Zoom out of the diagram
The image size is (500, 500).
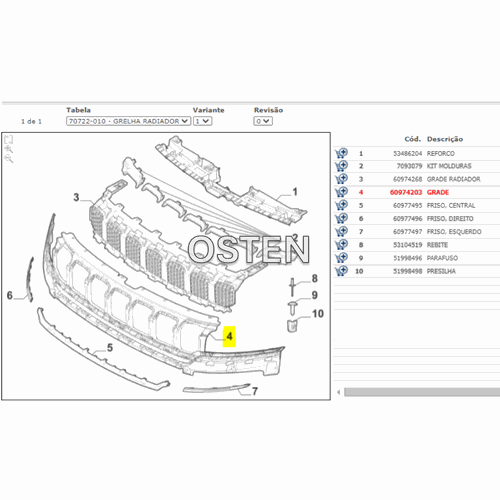9,158
